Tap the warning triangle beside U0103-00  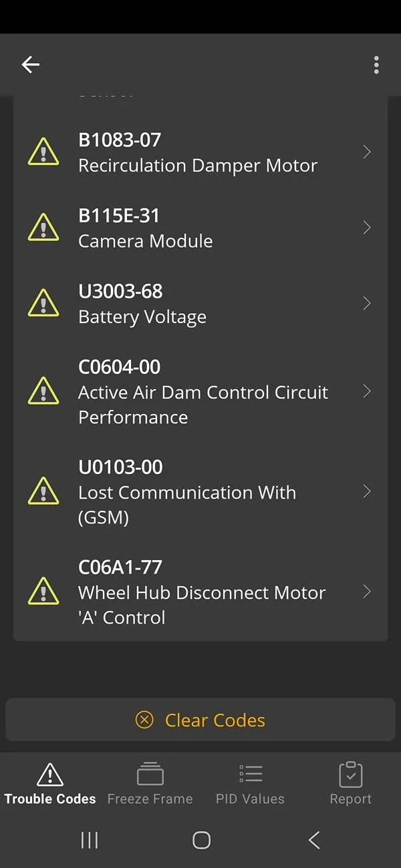[43, 491]
